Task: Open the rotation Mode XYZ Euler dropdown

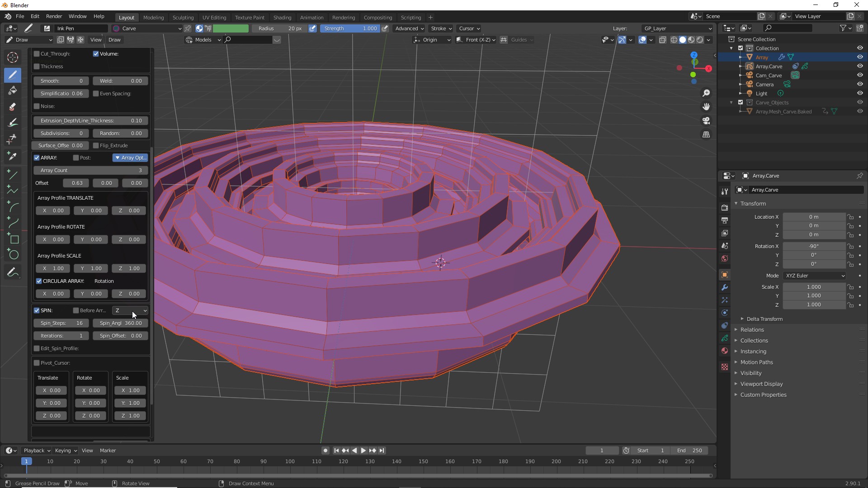Action: point(815,276)
